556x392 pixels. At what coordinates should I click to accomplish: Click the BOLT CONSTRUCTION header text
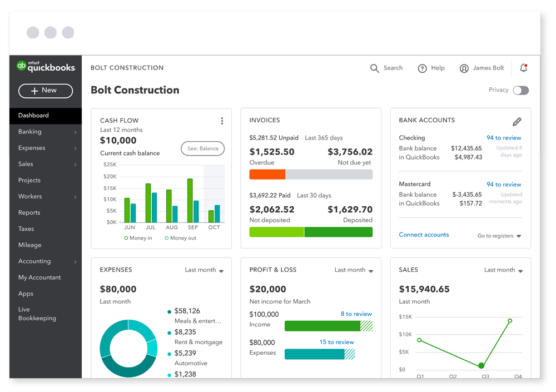[x=127, y=68]
